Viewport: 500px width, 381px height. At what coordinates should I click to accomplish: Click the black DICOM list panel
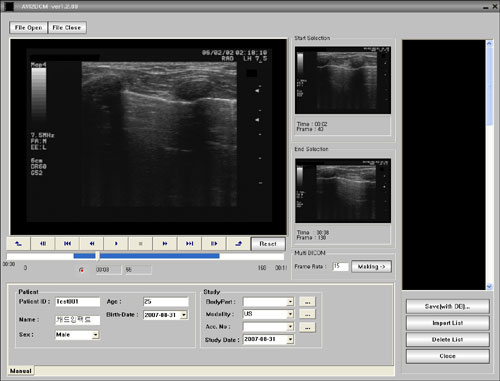click(x=444, y=165)
